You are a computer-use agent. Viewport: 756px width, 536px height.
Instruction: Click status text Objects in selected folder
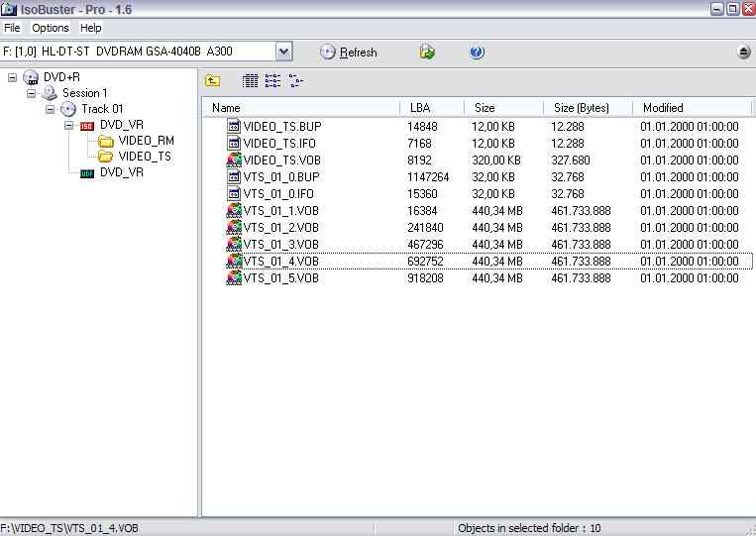point(518,528)
